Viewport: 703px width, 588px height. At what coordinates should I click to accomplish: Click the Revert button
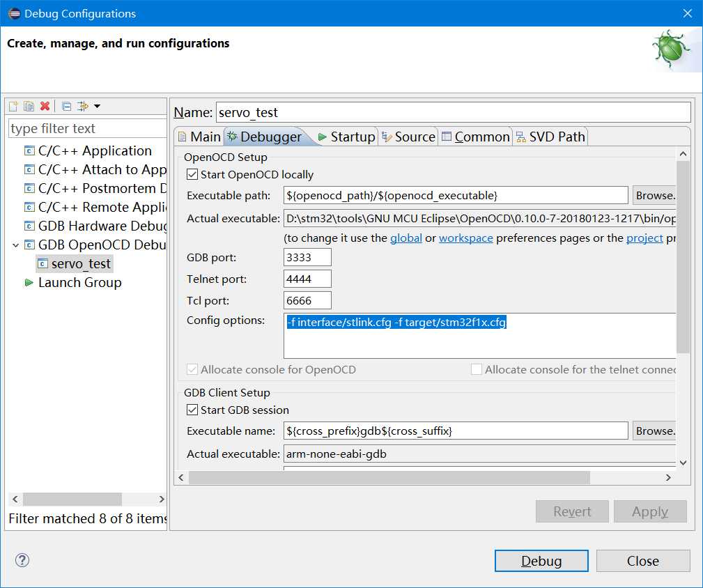point(572,511)
